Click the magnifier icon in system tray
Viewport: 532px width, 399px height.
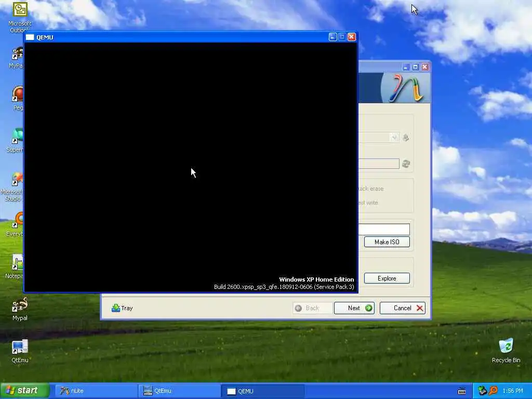point(493,391)
